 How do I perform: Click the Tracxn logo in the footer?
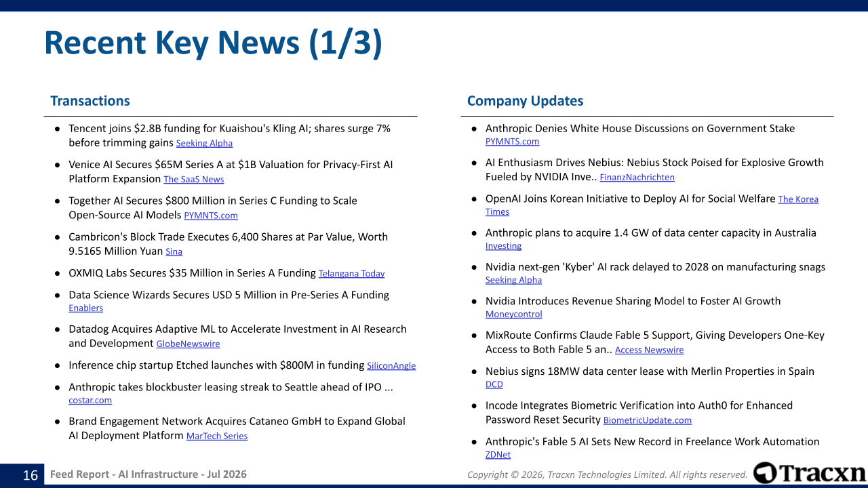(x=810, y=473)
